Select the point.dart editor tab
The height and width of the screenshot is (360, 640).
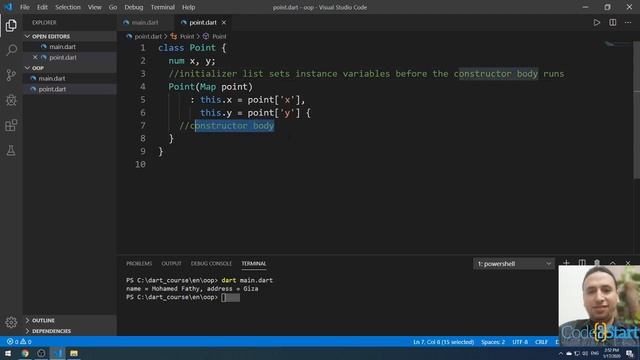coord(203,22)
